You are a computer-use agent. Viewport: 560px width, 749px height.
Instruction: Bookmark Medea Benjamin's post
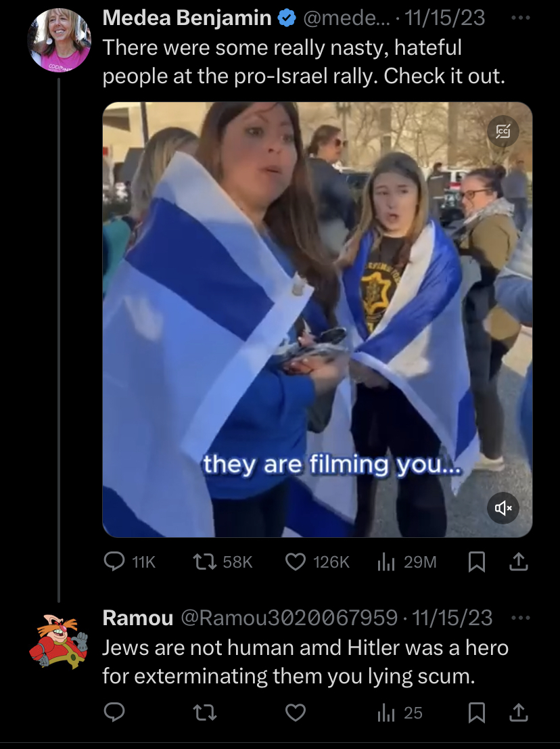[x=476, y=562]
